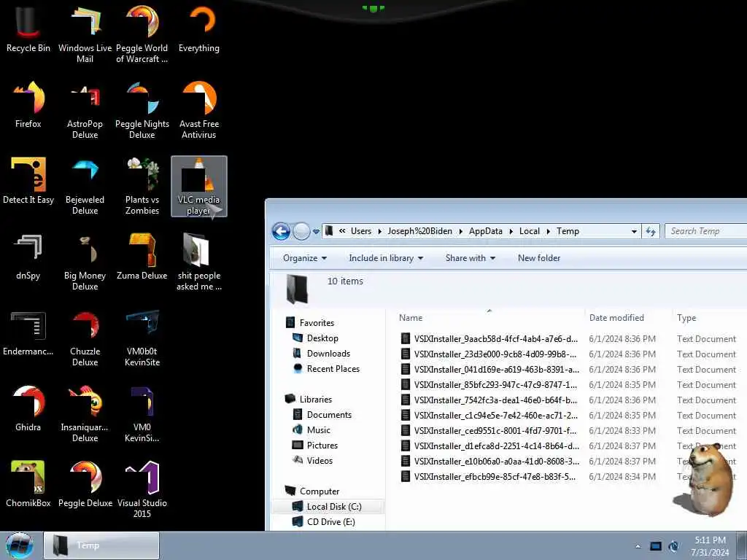Sort files by Date modified column
The height and width of the screenshot is (560, 747).
[628, 318]
